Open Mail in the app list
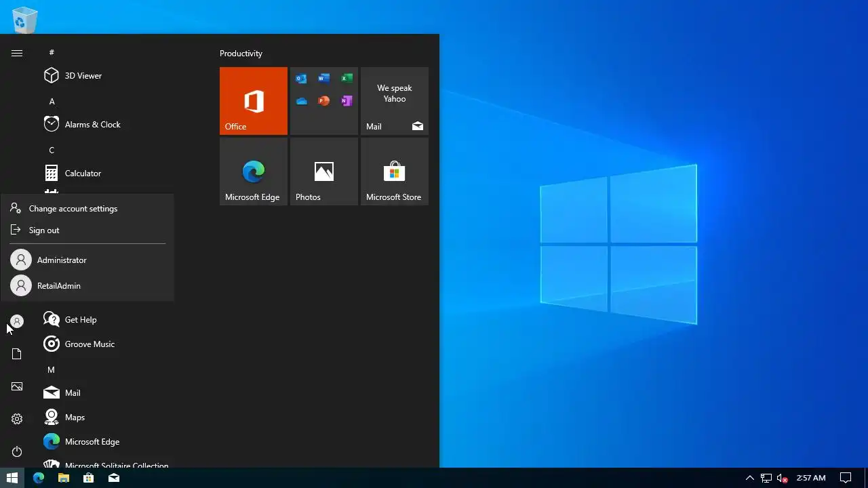This screenshot has width=868, height=488. (108, 393)
